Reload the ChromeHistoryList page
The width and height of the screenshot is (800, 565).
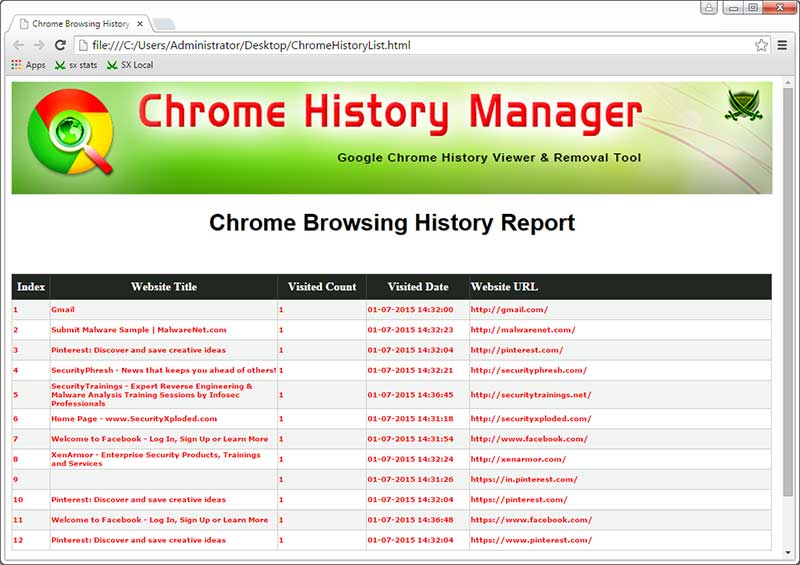coord(60,45)
